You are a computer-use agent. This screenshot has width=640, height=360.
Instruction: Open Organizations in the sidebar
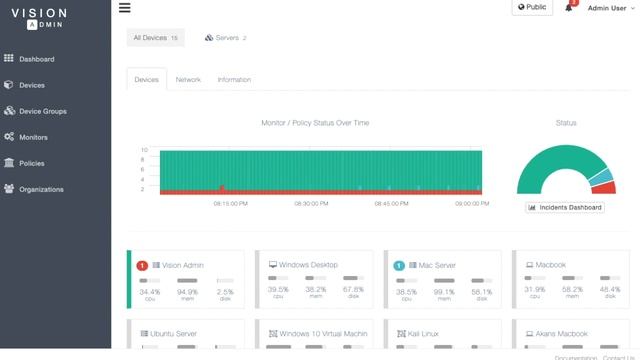tap(41, 189)
